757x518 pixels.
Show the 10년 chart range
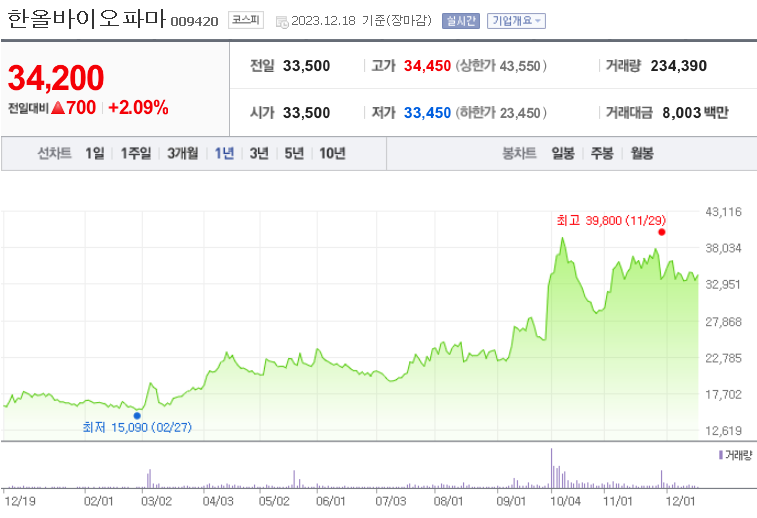(x=332, y=154)
